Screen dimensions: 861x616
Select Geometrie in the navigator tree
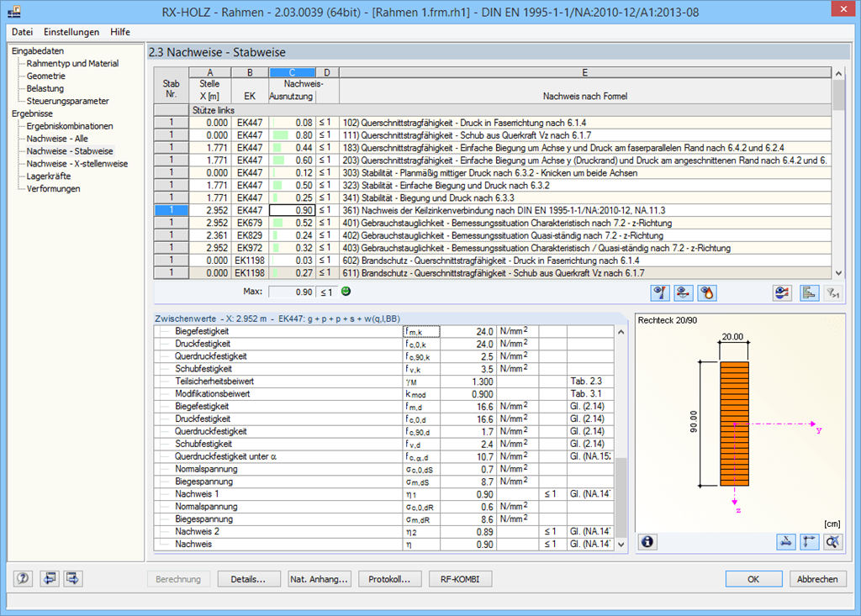tap(46, 76)
